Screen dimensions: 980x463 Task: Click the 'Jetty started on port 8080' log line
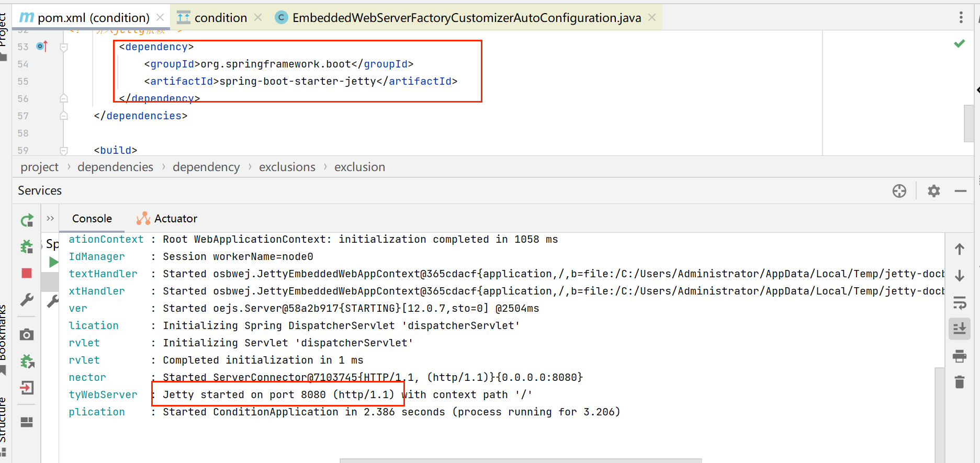347,394
